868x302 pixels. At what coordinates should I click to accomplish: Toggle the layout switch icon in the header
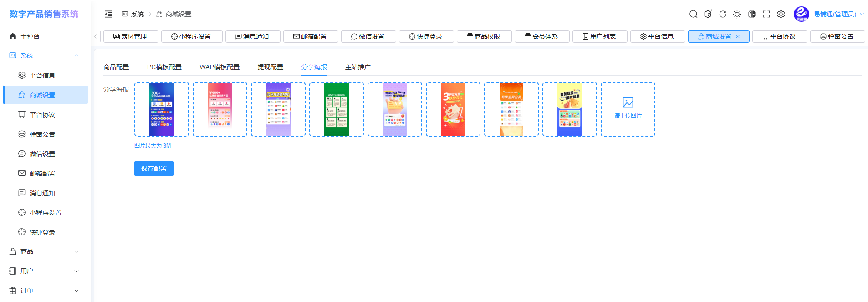(752, 14)
